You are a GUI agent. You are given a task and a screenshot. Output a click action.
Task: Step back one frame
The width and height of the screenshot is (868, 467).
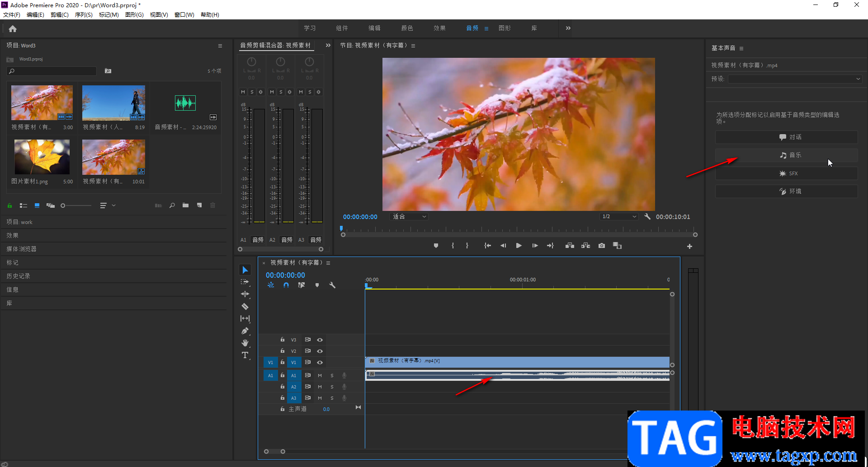[x=503, y=246]
